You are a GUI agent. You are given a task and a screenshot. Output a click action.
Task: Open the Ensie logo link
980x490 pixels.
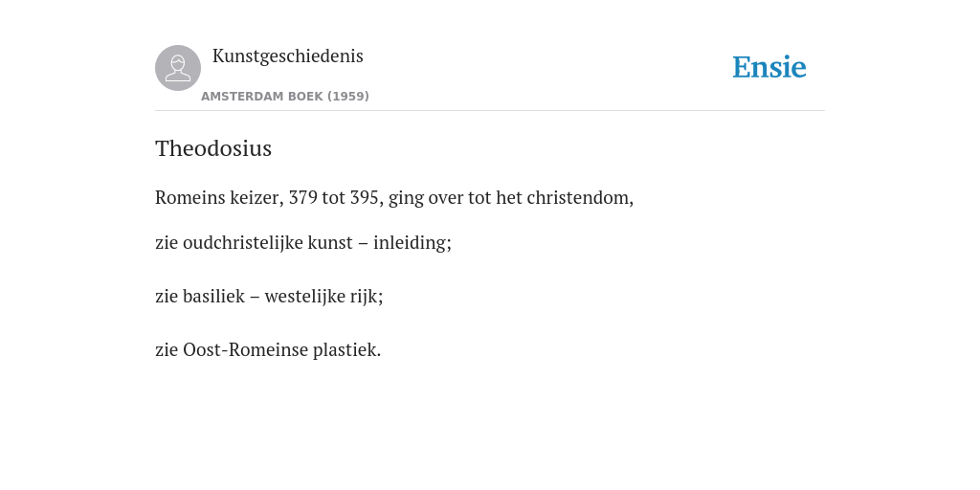click(x=769, y=67)
